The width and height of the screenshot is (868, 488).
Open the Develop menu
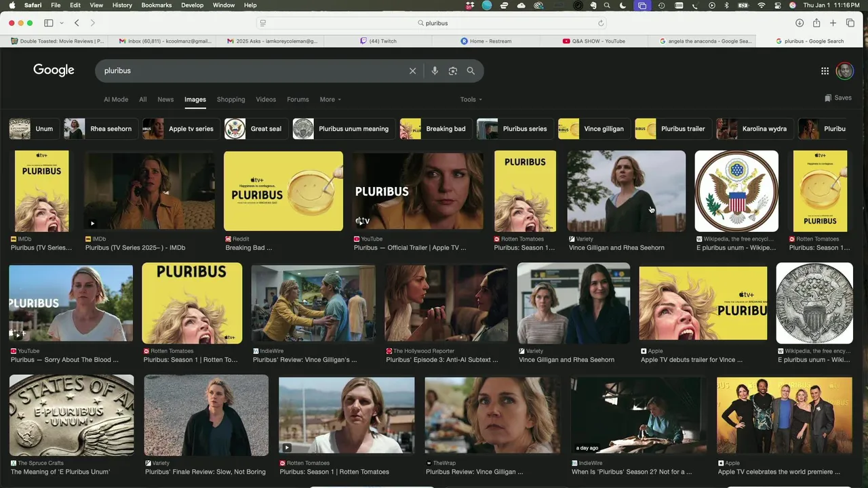click(x=192, y=5)
